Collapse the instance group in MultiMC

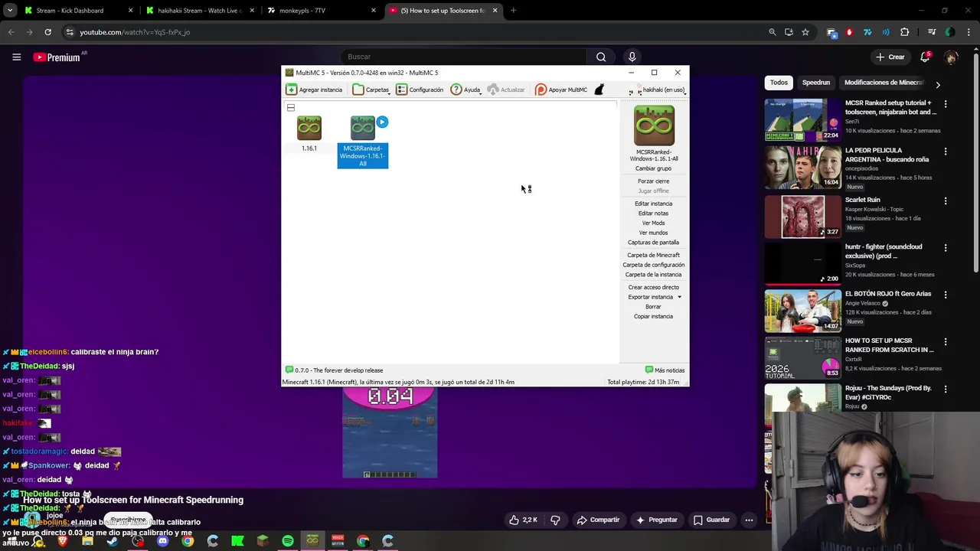click(291, 108)
